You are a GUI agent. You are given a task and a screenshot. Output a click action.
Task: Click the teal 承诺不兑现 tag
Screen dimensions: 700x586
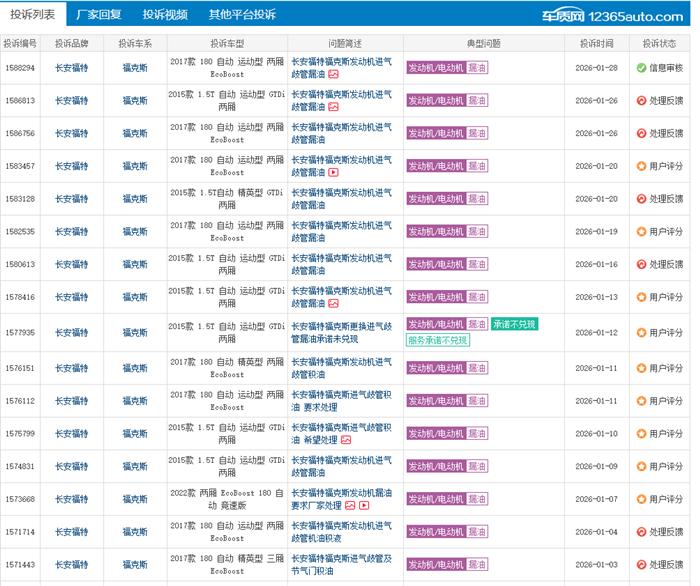coord(514,324)
